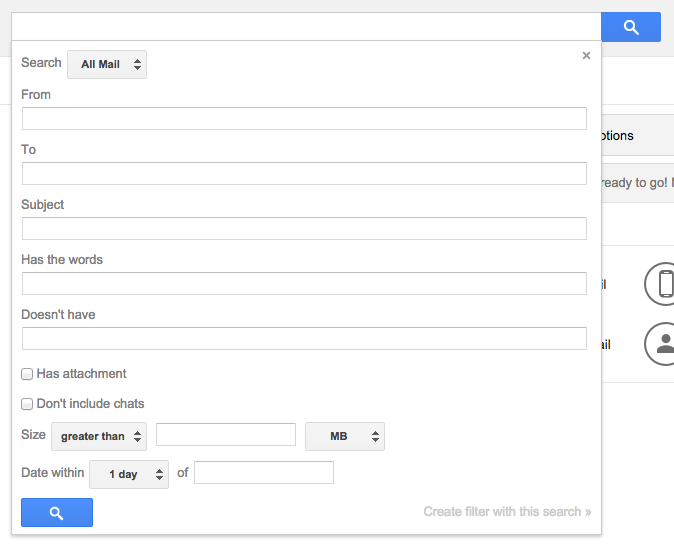Click the Doesn't have text field
Image resolution: width=674 pixels, height=550 pixels.
[x=304, y=339]
